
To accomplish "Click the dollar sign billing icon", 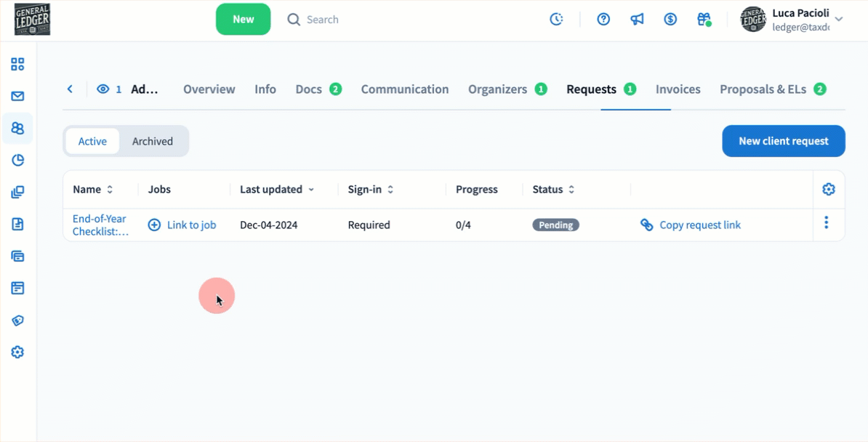I will 670,20.
